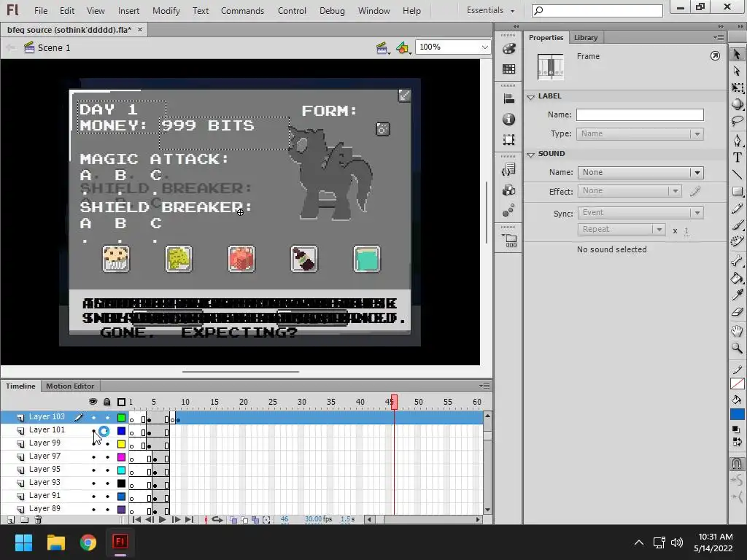Click the stroke color swatch
This screenshot has width=747, height=560.
pos(737,384)
